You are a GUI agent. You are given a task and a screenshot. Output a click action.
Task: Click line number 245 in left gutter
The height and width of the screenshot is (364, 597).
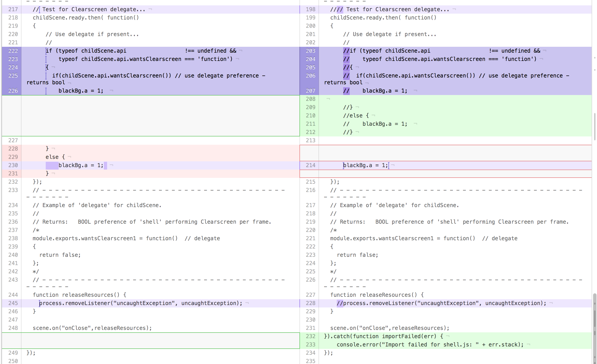[x=13, y=303]
